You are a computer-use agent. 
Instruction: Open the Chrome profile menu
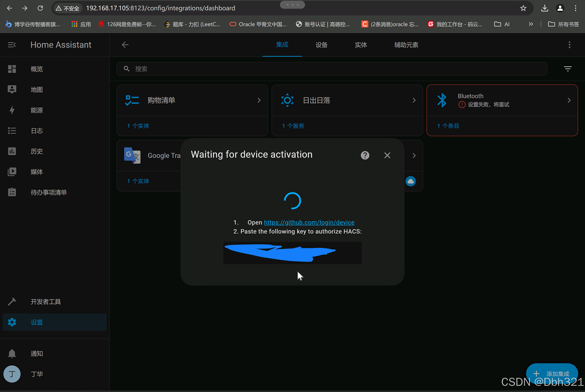pos(560,8)
